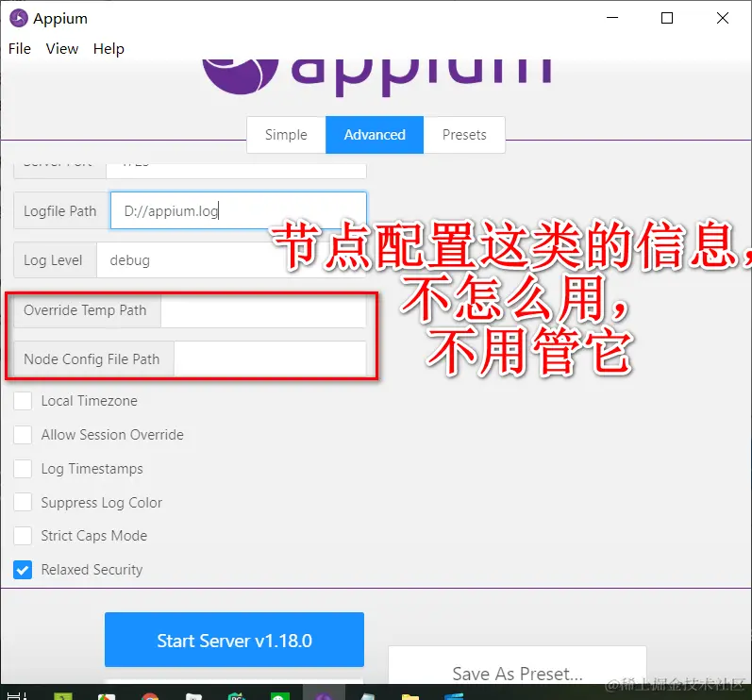This screenshot has width=752, height=700.
Task: Uncheck Relaxed Security
Action: click(x=23, y=570)
